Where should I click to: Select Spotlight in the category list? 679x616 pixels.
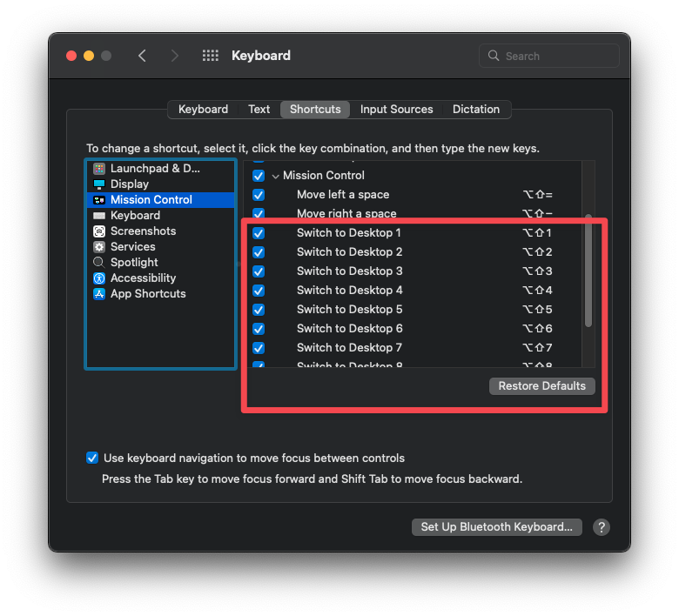pyautogui.click(x=161, y=263)
